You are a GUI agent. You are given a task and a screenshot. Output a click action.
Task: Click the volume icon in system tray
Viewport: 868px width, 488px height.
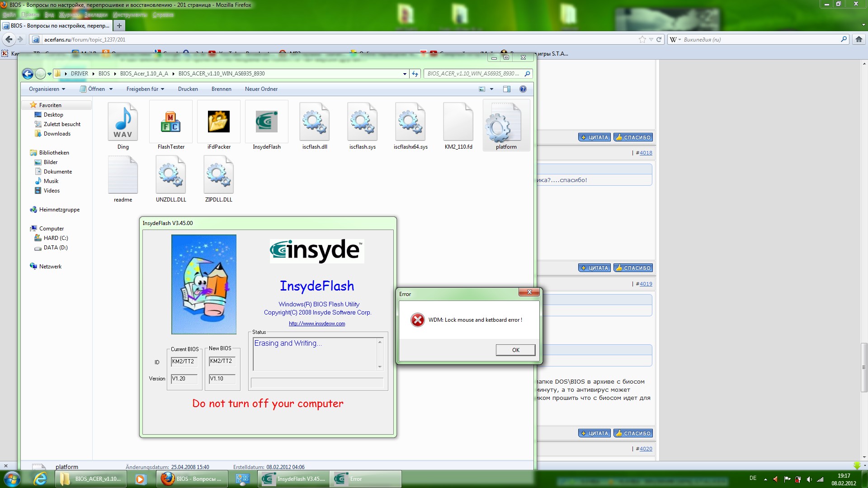pos(809,479)
